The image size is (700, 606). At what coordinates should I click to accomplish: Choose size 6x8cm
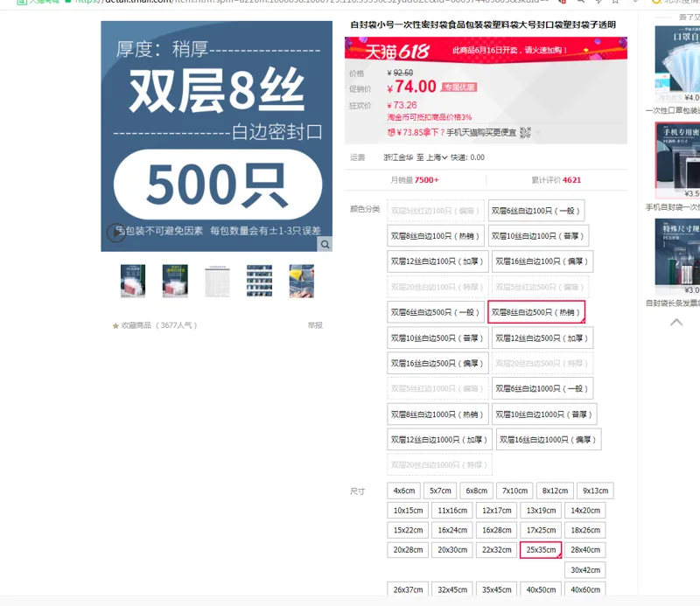[x=477, y=491]
